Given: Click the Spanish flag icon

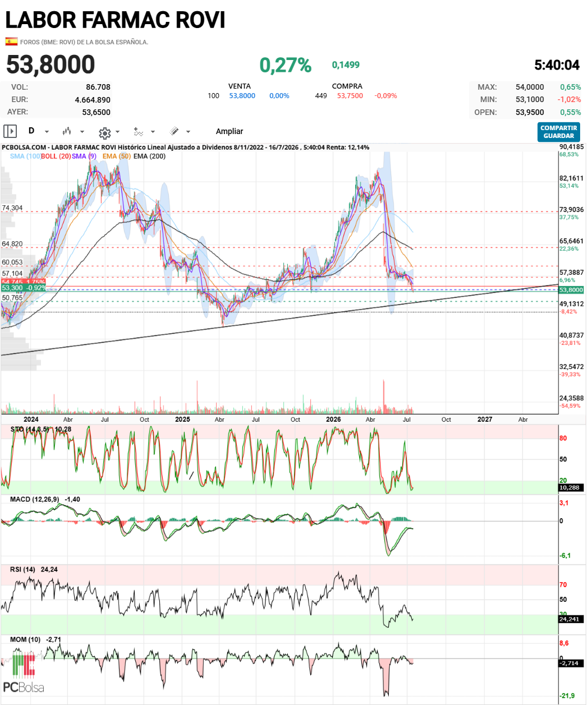Looking at the screenshot, I should pyautogui.click(x=11, y=42).
